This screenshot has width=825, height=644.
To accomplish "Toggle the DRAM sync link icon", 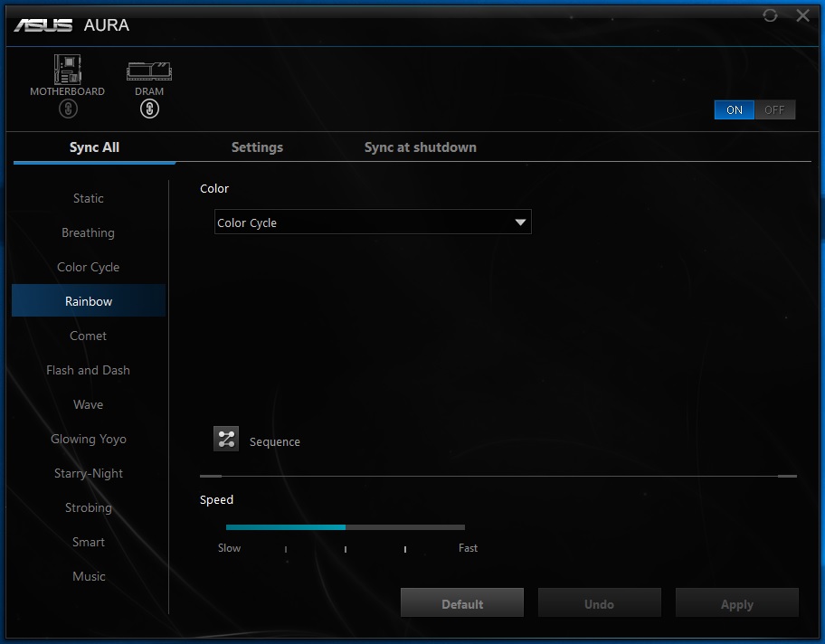I will (149, 109).
